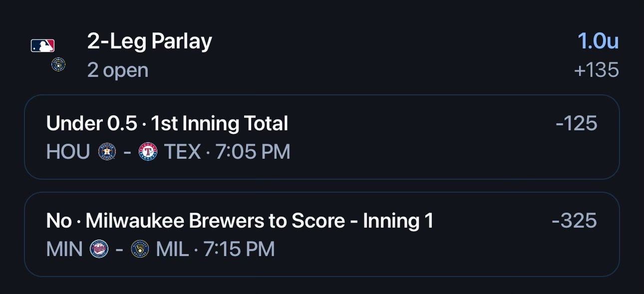Open the Brewers to Score Inning 1 leg
Viewport: 644px width, 294px height.
(x=322, y=234)
